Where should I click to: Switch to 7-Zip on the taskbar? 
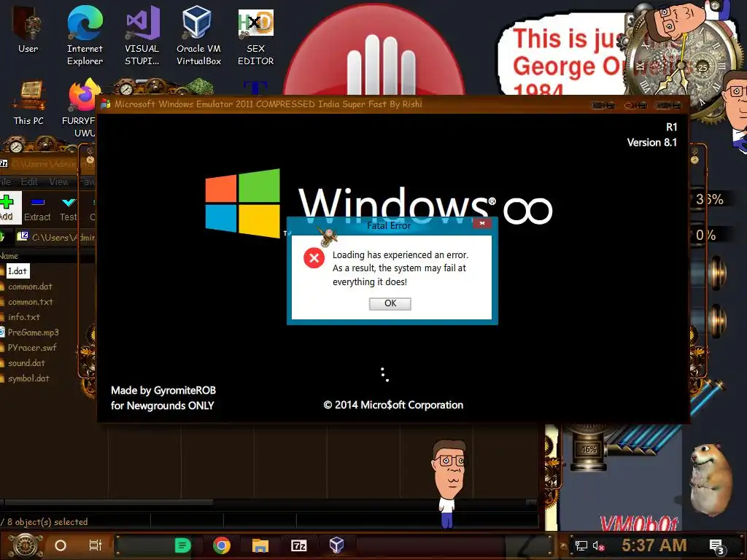click(x=298, y=545)
